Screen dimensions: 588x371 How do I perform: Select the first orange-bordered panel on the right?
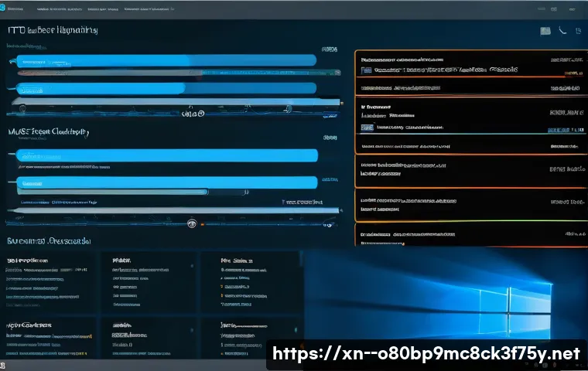pyautogui.click(x=468, y=73)
